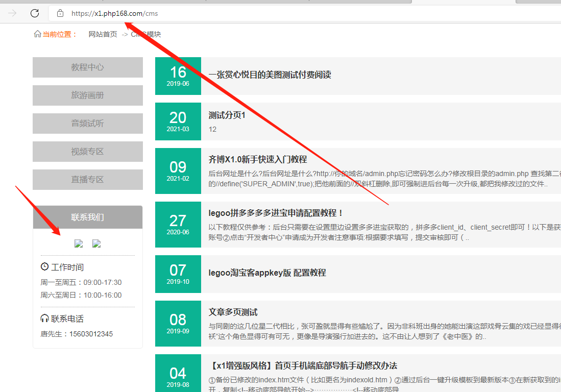The width and height of the screenshot is (561, 392).
Task: Open the 测试分页1 article link
Action: tap(227, 115)
